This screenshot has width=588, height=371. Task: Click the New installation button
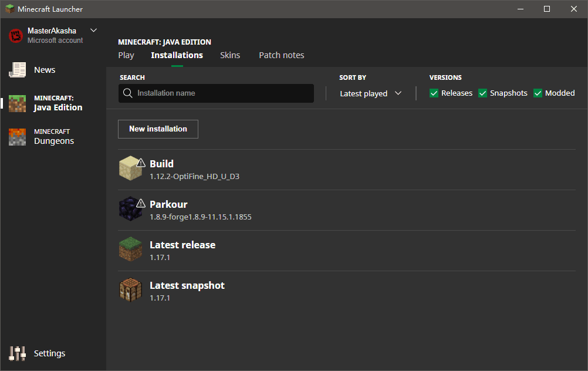click(158, 129)
